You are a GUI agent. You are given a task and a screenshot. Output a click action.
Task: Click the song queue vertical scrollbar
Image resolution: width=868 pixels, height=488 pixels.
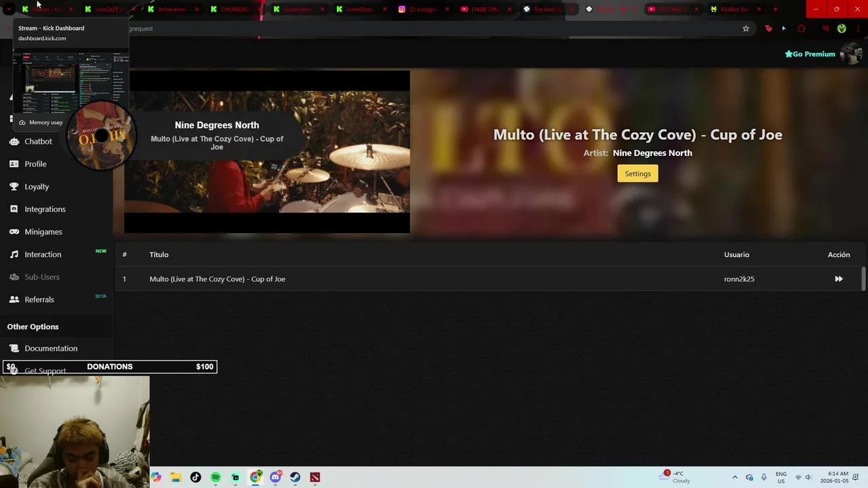pyautogui.click(x=863, y=279)
